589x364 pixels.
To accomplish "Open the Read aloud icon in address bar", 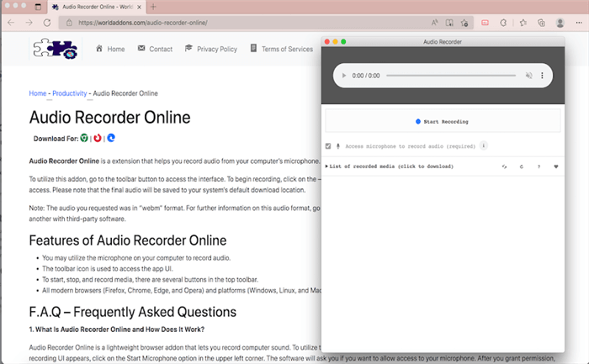I will pos(435,23).
